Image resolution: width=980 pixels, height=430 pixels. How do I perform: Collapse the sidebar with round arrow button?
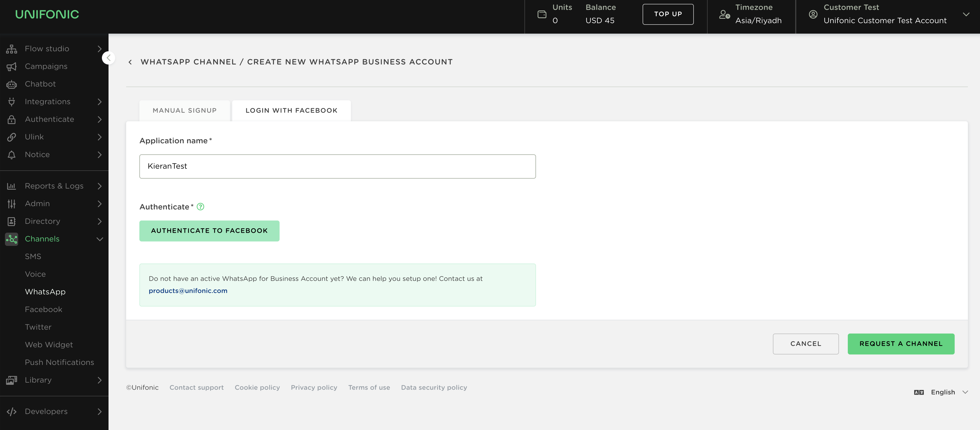(x=109, y=58)
